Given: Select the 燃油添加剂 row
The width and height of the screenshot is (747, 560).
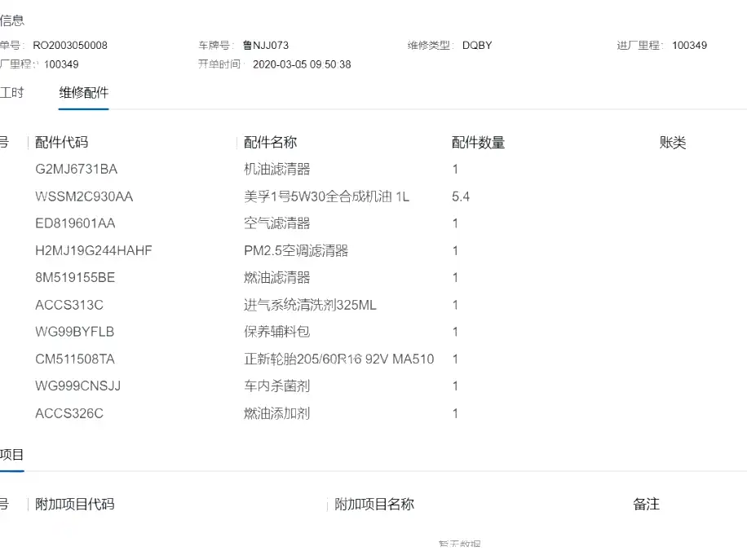Looking at the screenshot, I should 373,413.
